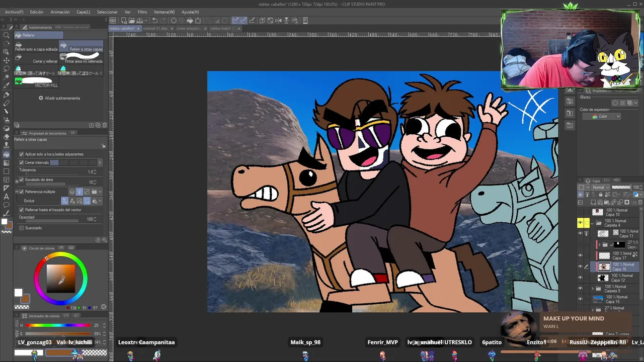Expand the Carpeta 5 folder

pyautogui.click(x=592, y=289)
